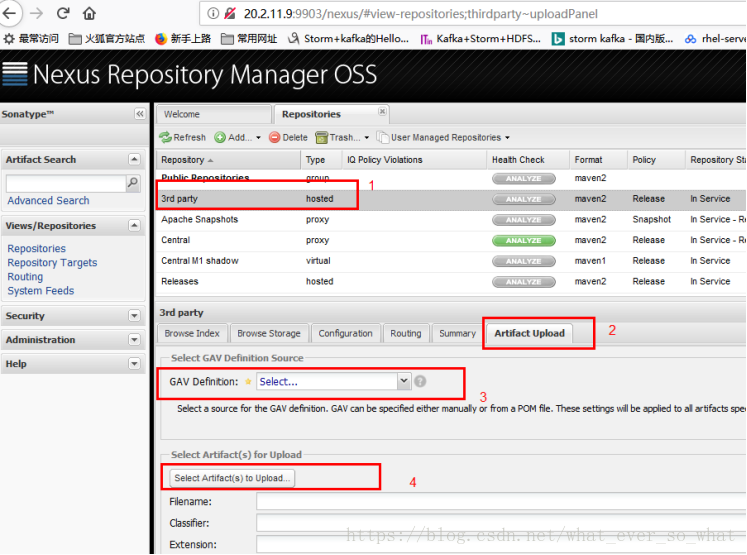Click the Classifier input field
This screenshot has width=747, height=555.
501,523
